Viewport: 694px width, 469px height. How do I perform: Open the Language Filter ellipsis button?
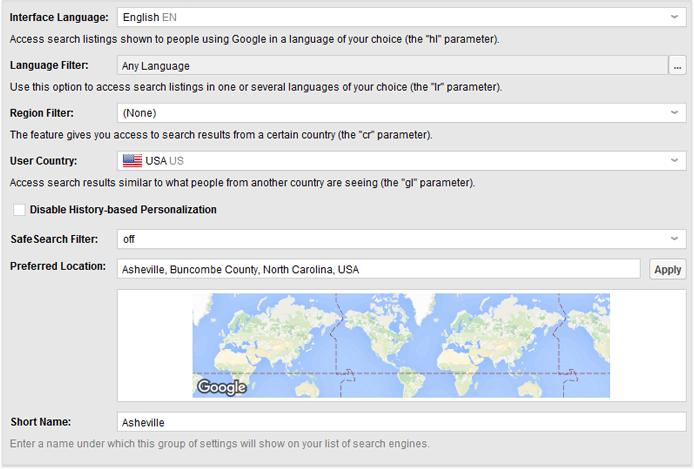(677, 65)
